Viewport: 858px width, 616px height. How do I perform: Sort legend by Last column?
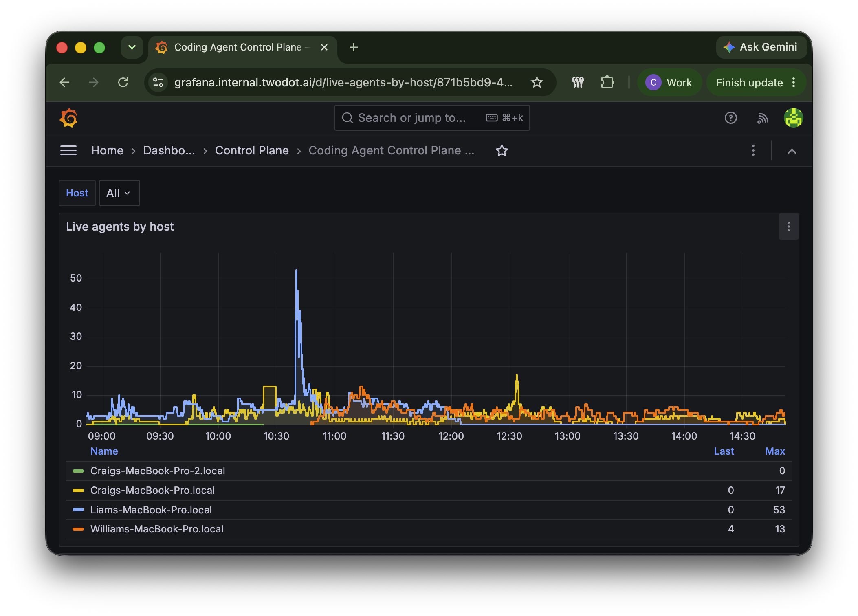click(x=724, y=451)
